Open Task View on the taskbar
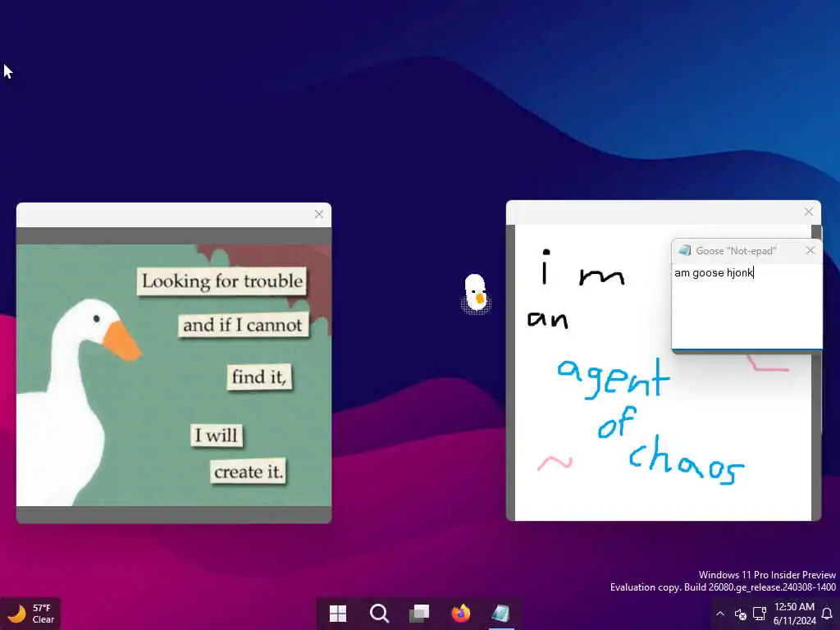Image resolution: width=840 pixels, height=630 pixels. coord(419,614)
